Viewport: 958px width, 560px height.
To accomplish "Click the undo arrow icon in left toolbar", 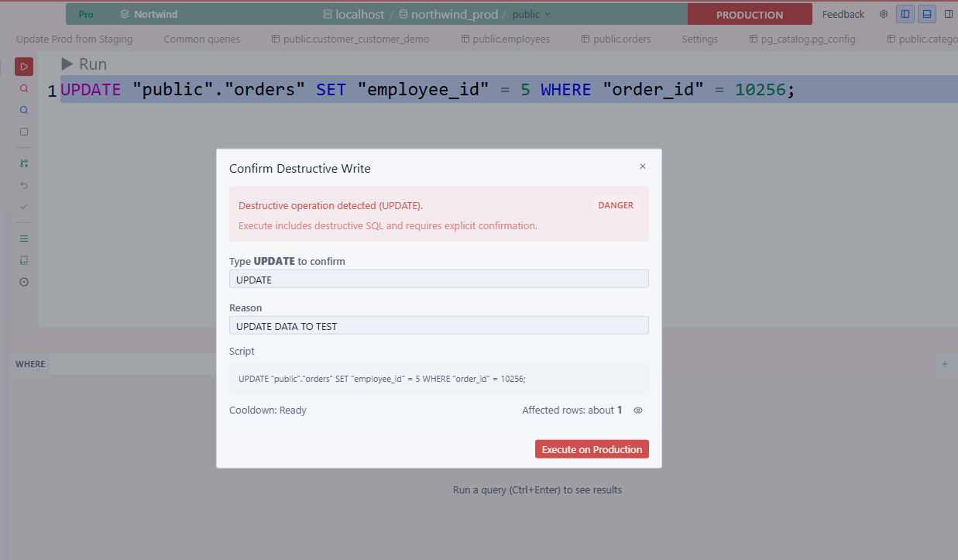I will pyautogui.click(x=24, y=185).
